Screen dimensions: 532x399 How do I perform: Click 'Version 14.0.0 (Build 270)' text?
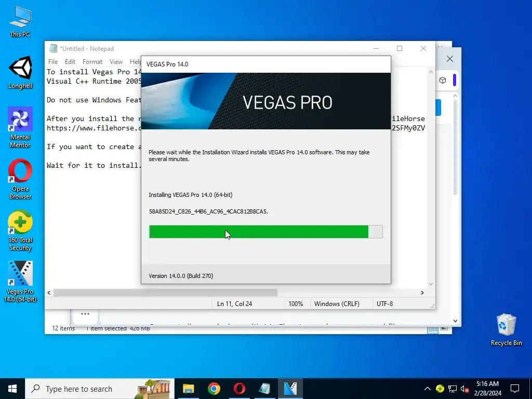tap(181, 276)
